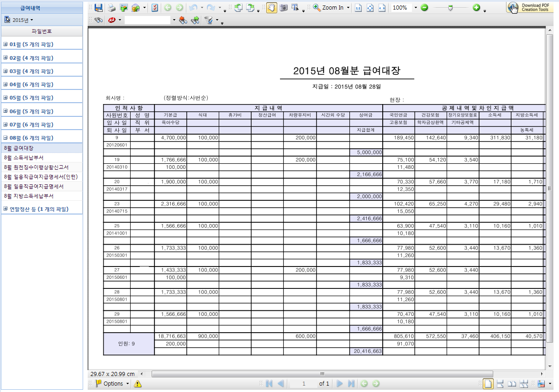Click the Save (floppy disk) icon
This screenshot has width=559, height=392.
tap(99, 8)
